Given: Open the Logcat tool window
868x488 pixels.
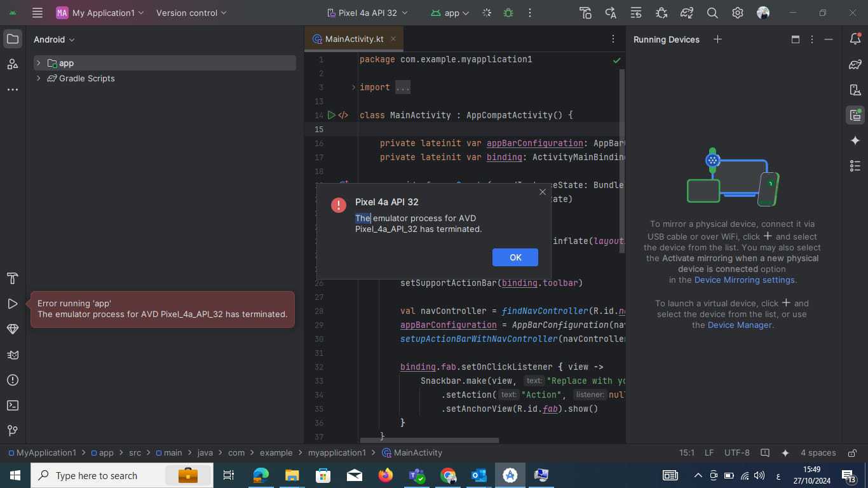Looking at the screenshot, I should tap(12, 355).
